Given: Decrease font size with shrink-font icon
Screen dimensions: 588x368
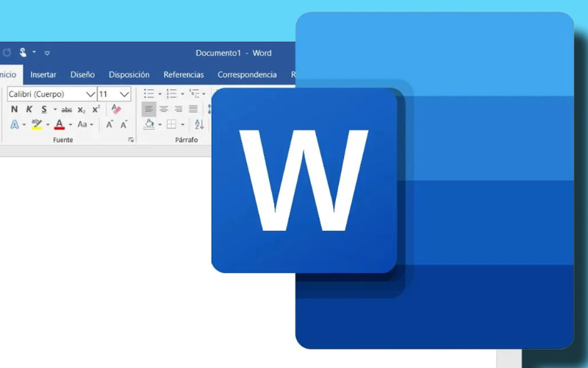Looking at the screenshot, I should 124,124.
